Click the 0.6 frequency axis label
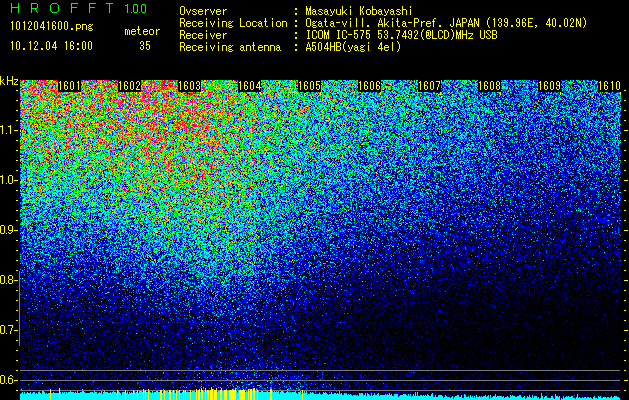The image size is (629, 400). click(x=8, y=380)
